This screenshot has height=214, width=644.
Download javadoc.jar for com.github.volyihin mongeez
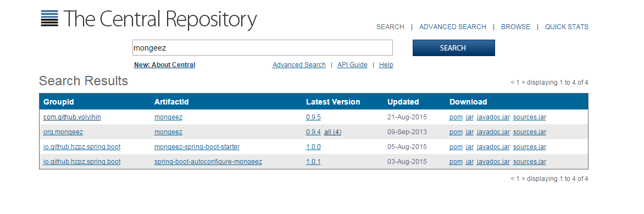[x=493, y=117]
